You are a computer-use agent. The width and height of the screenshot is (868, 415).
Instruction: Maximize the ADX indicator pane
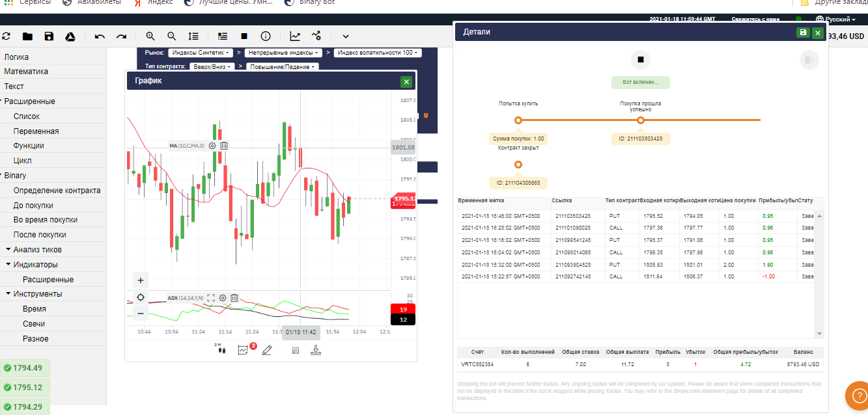point(211,298)
